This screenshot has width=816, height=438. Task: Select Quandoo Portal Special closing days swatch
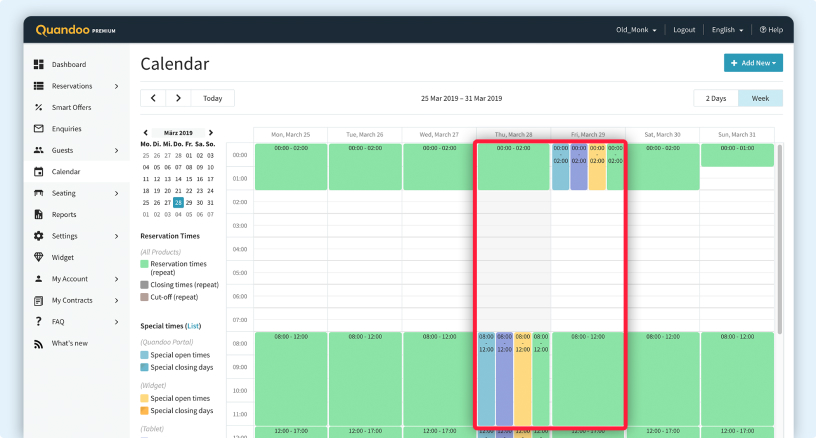point(145,367)
